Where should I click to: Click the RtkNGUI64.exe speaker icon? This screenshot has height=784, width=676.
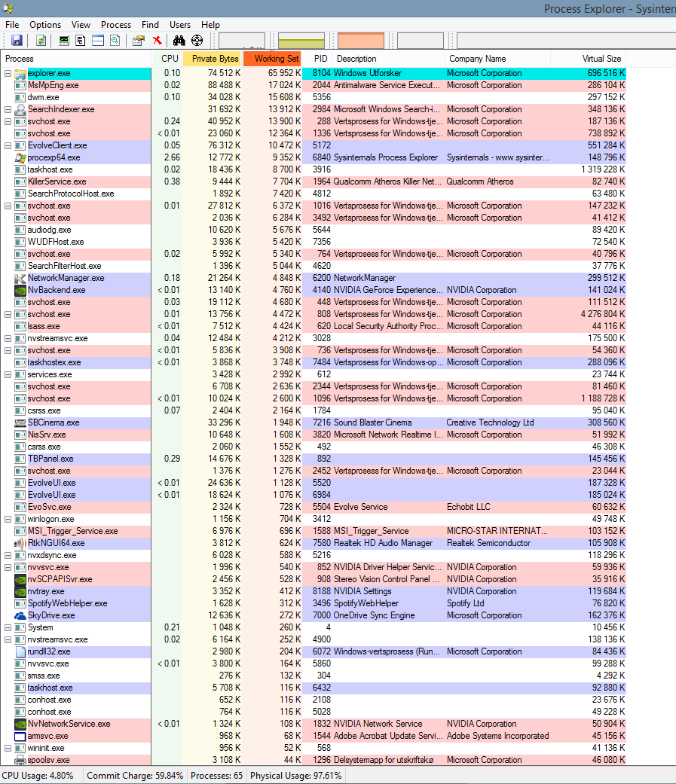point(20,543)
